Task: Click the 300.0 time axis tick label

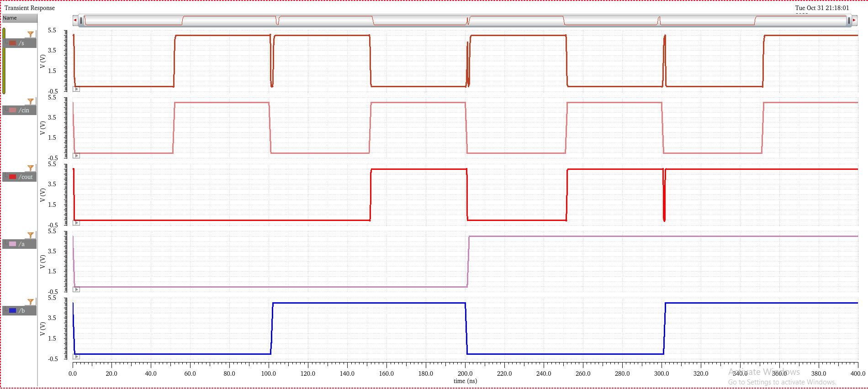Action: 662,373
